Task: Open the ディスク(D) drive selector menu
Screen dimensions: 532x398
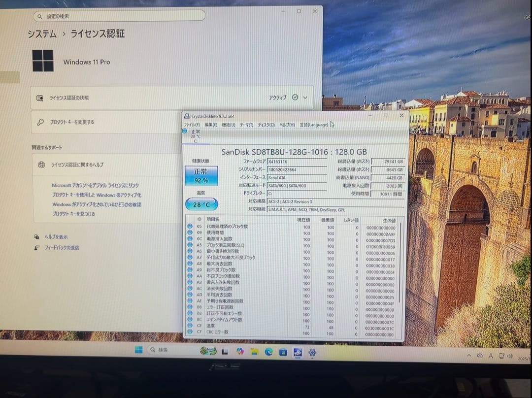Action: 266,125
